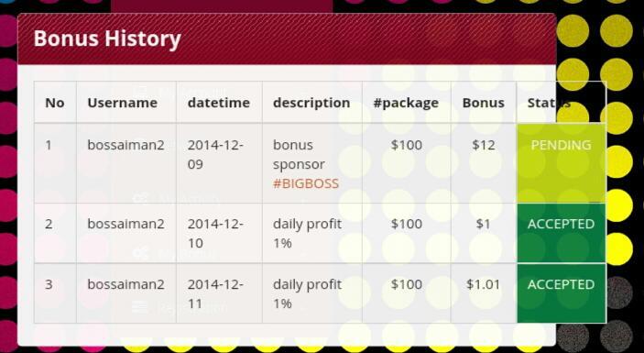Select username bossaiman2 in row 3
644x353 pixels.
pos(126,284)
